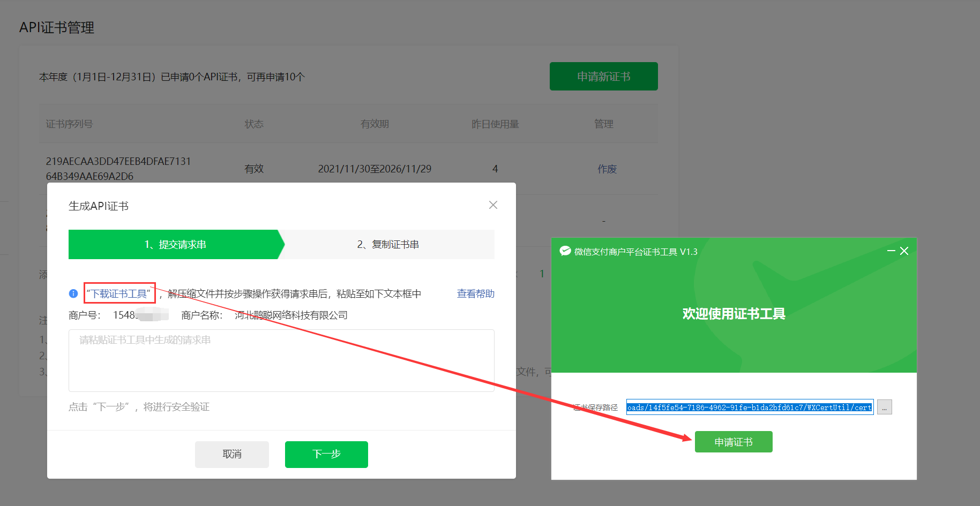Click the 有效 status cell

tap(254, 169)
